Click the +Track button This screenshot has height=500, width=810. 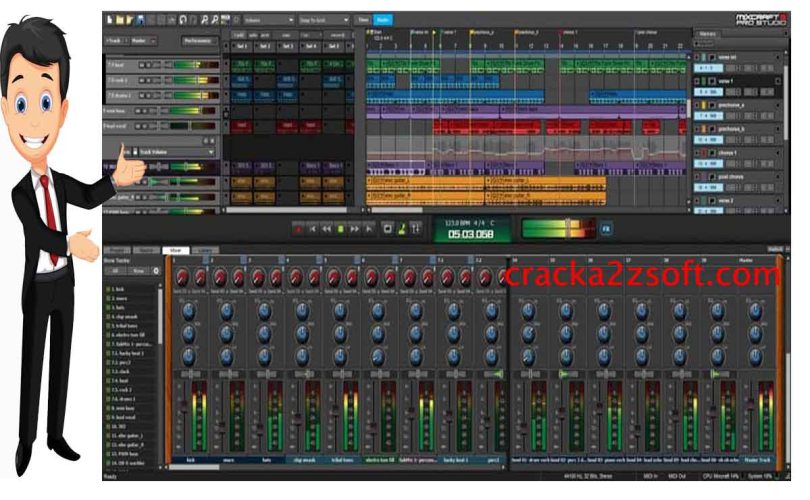point(117,40)
